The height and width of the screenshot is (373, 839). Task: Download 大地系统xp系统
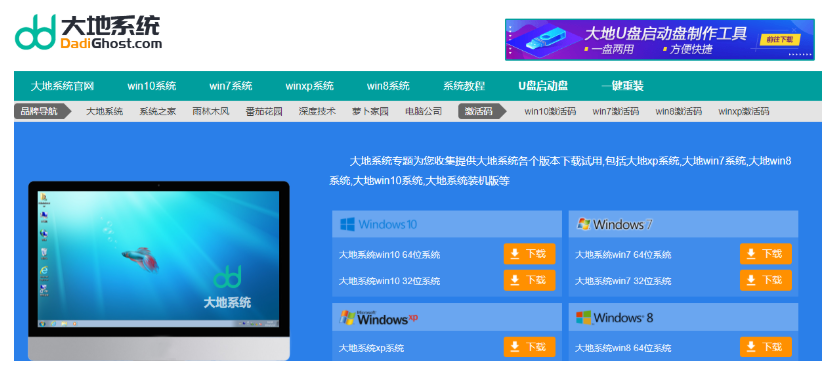point(529,347)
